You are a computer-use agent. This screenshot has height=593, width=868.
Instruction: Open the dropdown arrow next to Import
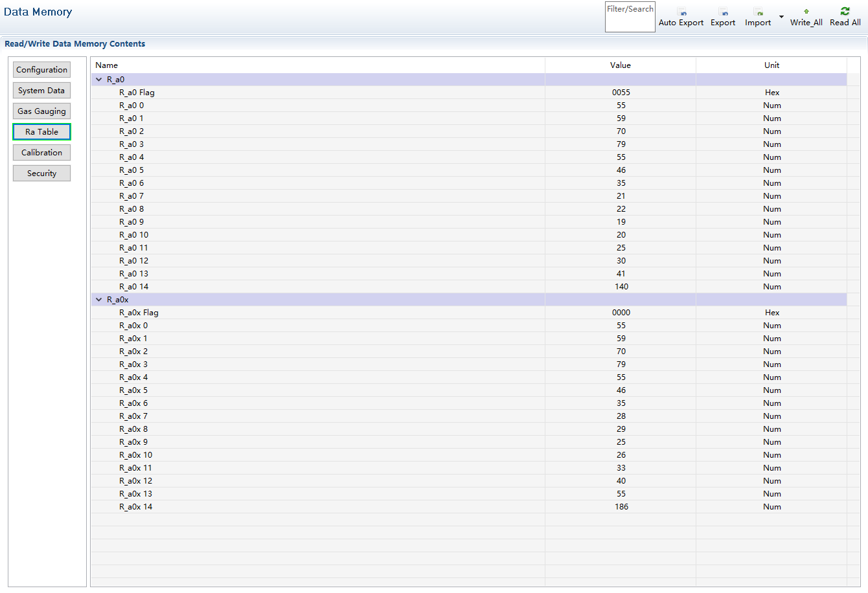781,17
